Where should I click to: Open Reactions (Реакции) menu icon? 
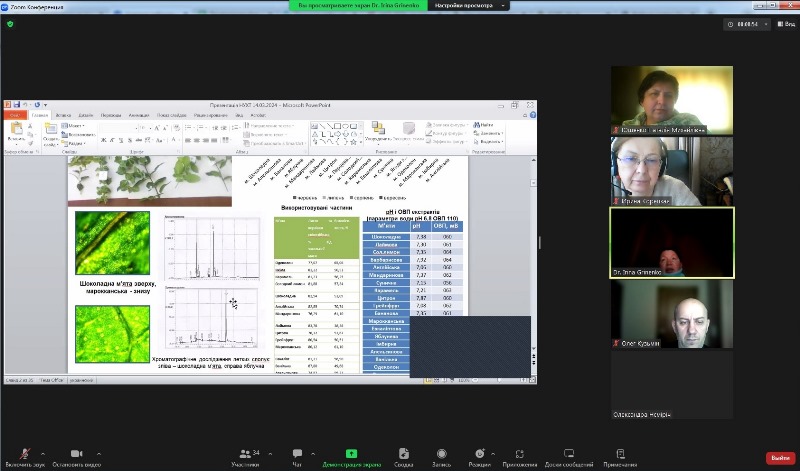tap(480, 453)
